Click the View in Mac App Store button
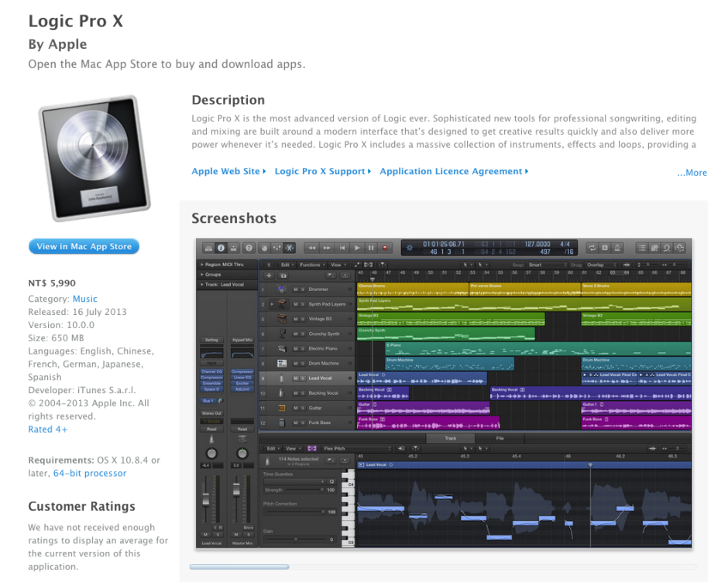Viewport: 728px width, 582px height. 83,246
